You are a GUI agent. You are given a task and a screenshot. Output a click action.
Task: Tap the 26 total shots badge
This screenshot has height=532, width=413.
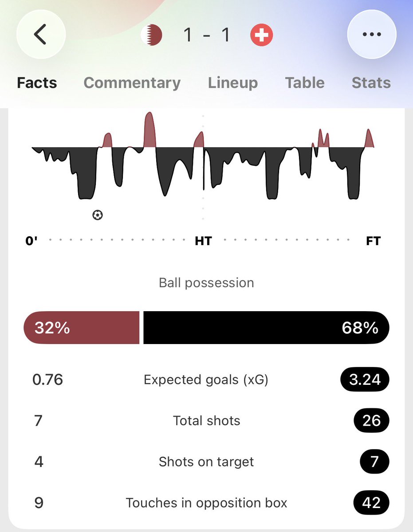coord(371,421)
